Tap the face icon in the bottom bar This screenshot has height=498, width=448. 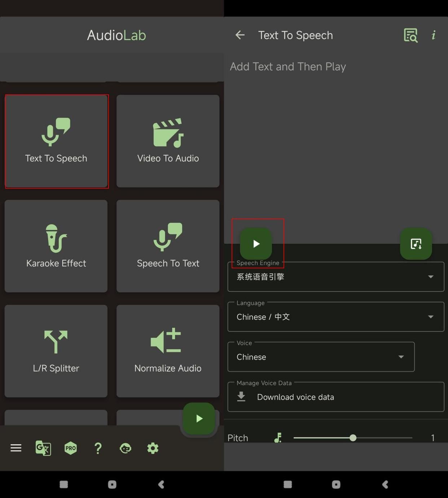coord(125,448)
